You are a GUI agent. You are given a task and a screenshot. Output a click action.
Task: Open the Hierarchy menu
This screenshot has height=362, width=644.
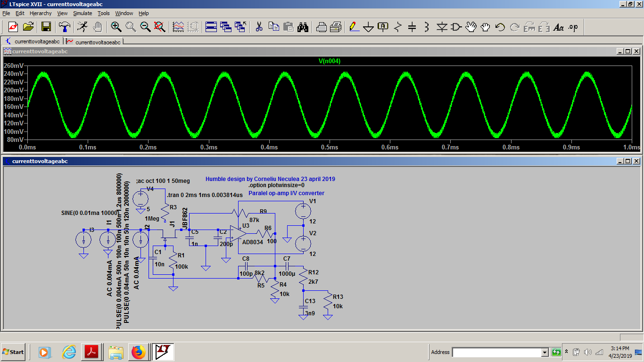pos(41,13)
